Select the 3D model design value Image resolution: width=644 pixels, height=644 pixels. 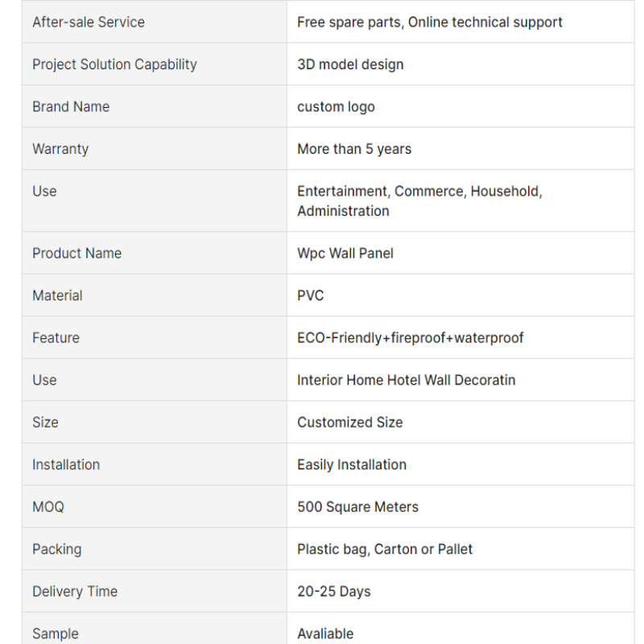pos(350,64)
